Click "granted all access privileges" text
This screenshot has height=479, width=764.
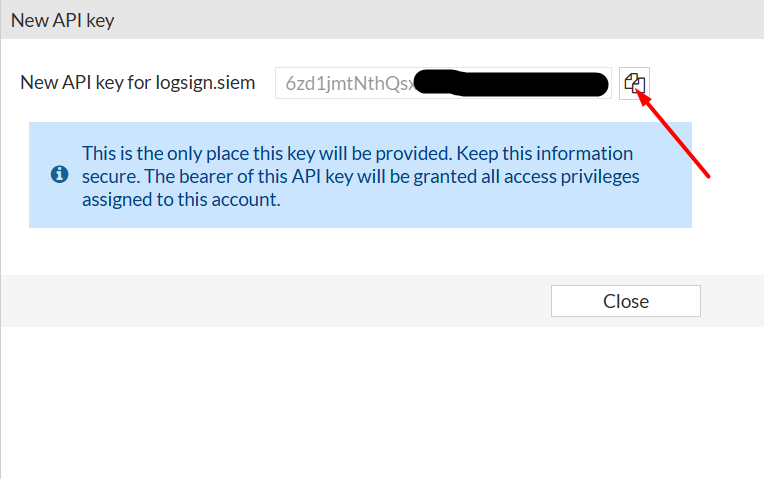526,176
